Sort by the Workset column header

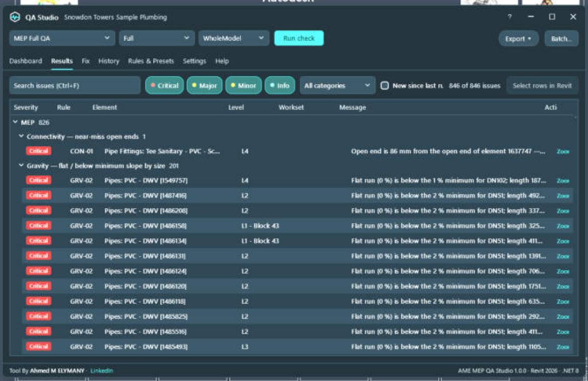pos(291,107)
